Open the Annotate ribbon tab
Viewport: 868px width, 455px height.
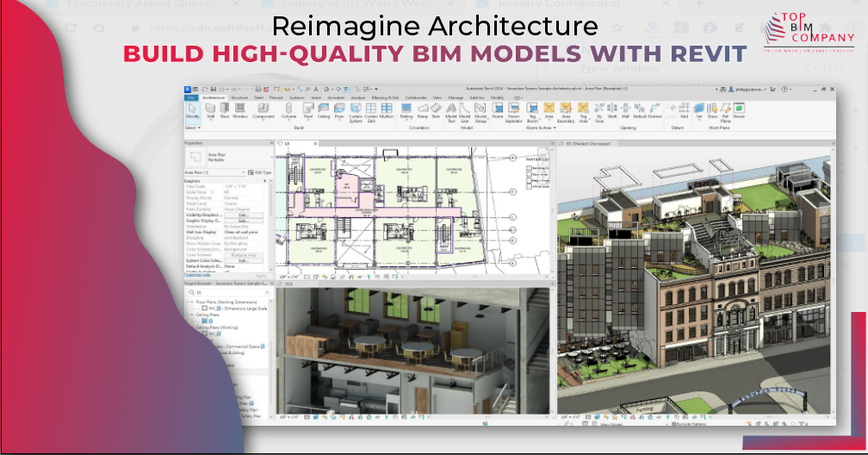point(336,97)
